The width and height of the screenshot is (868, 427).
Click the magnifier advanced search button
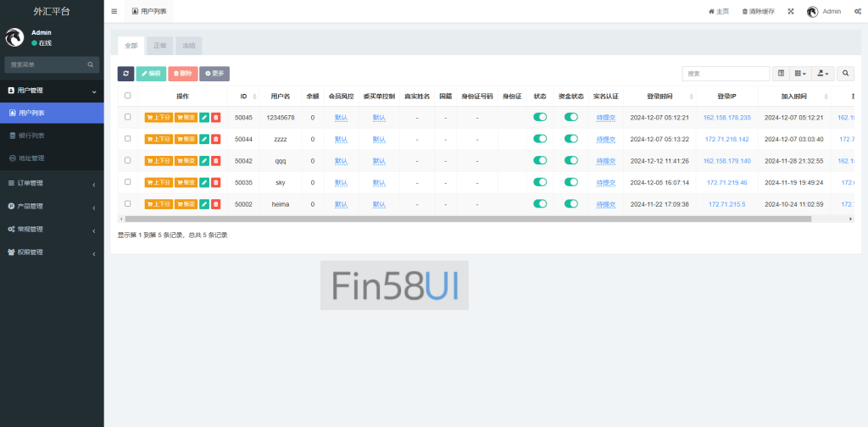pyautogui.click(x=846, y=74)
